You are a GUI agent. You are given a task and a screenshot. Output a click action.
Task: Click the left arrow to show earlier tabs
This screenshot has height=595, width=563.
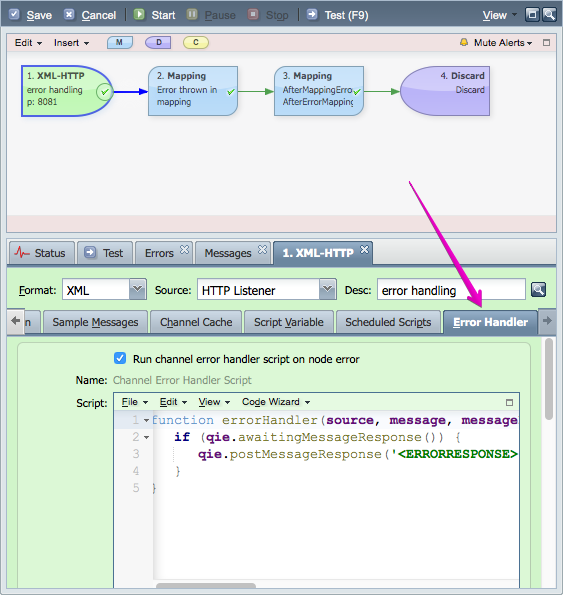click(16, 321)
